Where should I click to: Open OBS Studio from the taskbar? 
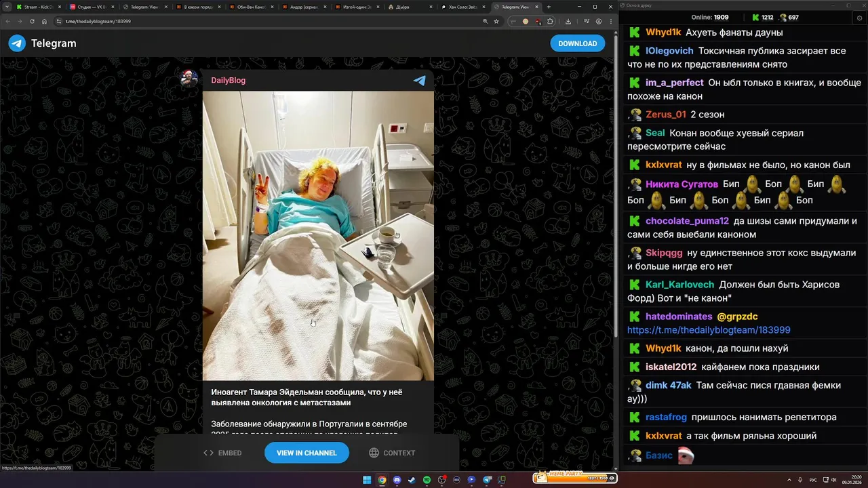(x=441, y=480)
